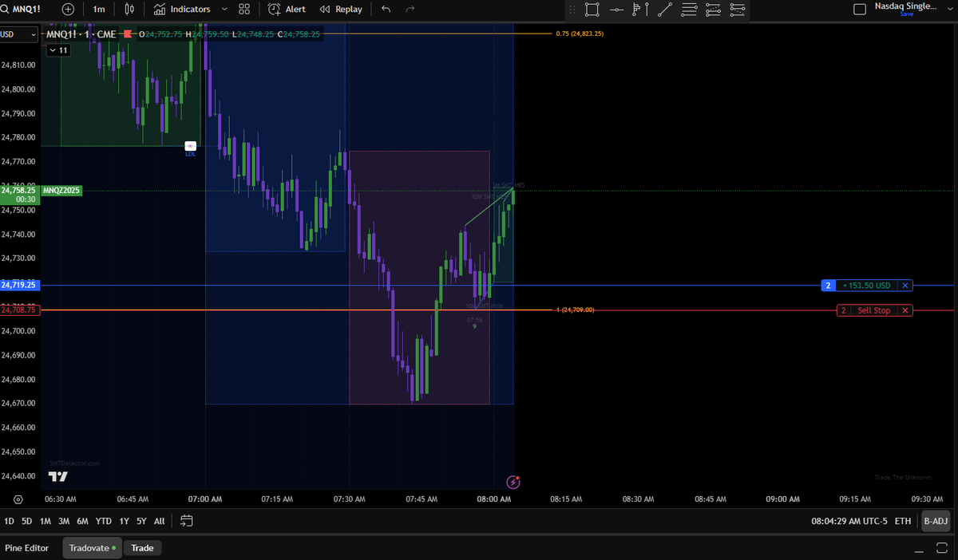Expand the indicator favorites dropdown arrow

tap(224, 9)
